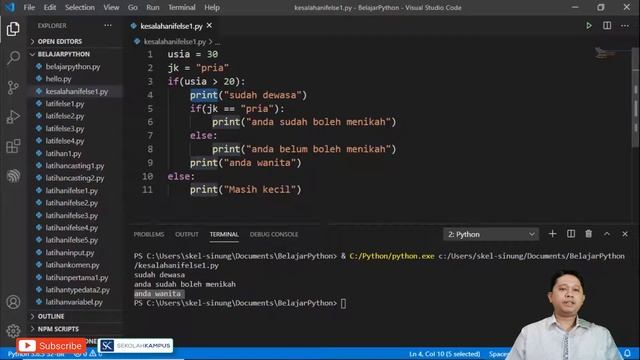The image size is (640, 360).
Task: Open latihanpertama1.py file
Action: pos(77,278)
